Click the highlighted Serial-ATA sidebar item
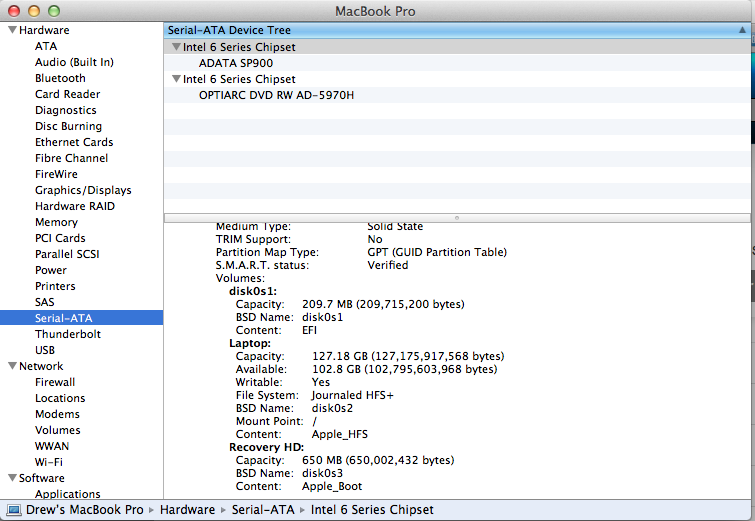Screen dimensions: 755x521 [81, 318]
